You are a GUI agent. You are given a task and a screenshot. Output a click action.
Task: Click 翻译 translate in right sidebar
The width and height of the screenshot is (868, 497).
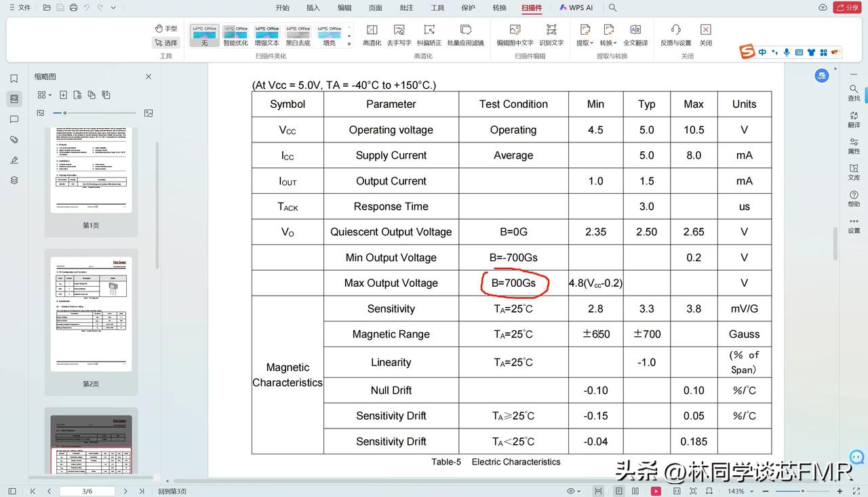[x=854, y=119]
